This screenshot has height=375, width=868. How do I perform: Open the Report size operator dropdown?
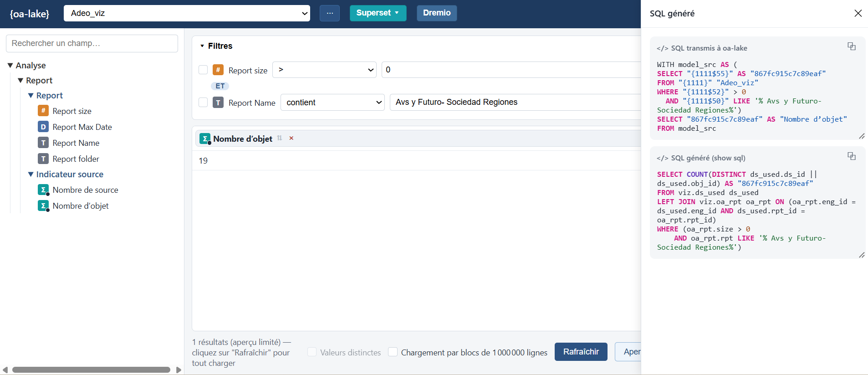(x=324, y=70)
